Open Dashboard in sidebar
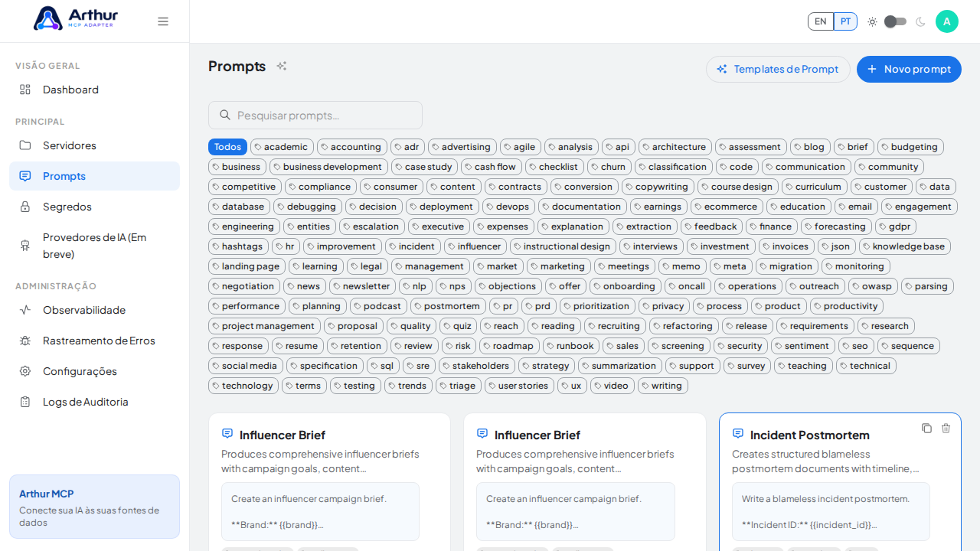The height and width of the screenshot is (551, 980). click(94, 90)
